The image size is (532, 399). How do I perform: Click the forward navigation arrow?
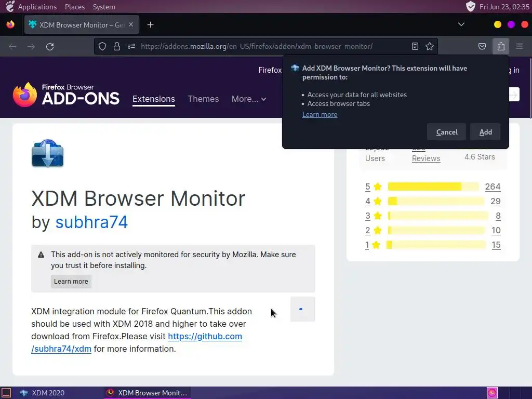[31, 46]
